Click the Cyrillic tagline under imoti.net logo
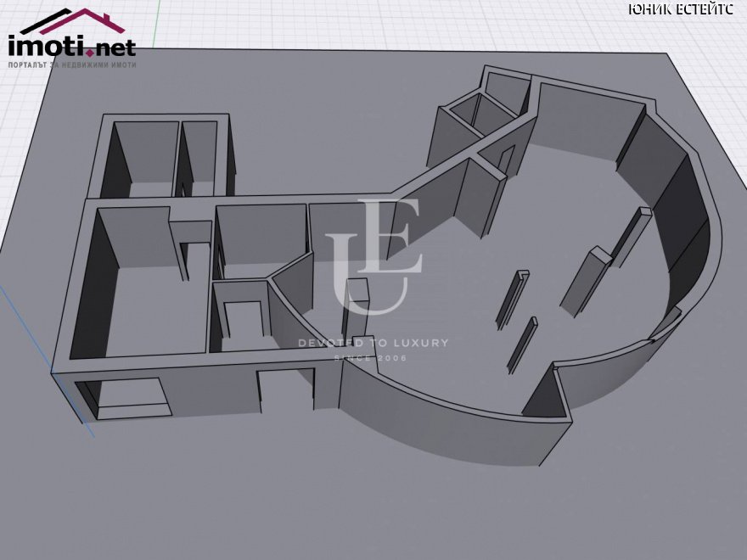Image resolution: width=747 pixels, height=560 pixels. tap(72, 64)
